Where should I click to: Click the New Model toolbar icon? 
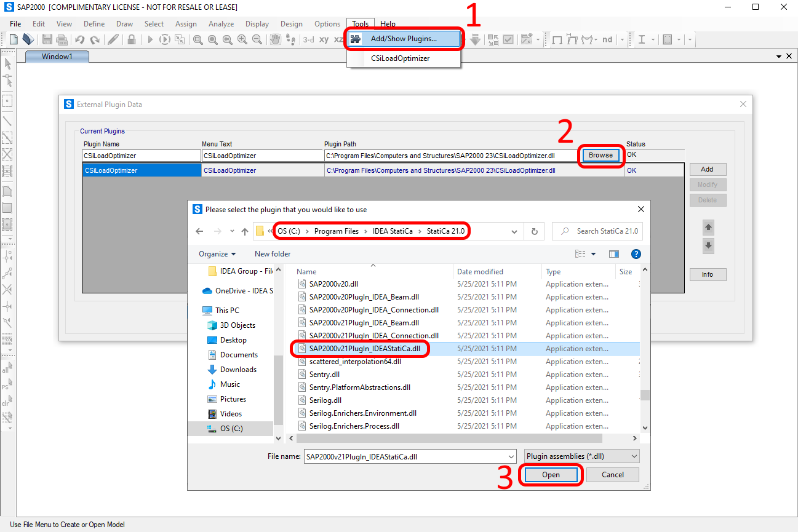coord(14,39)
